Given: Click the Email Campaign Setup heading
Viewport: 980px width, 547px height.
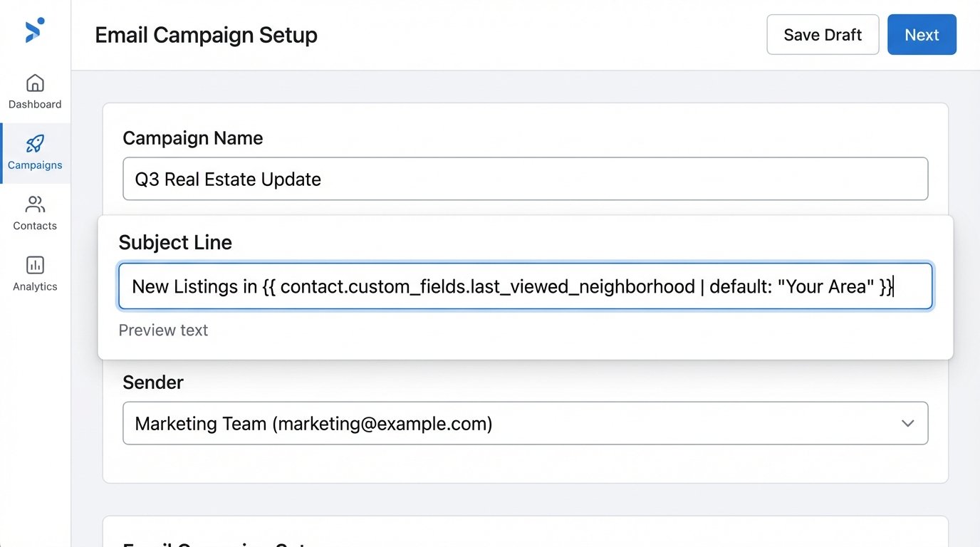Looking at the screenshot, I should [x=206, y=34].
